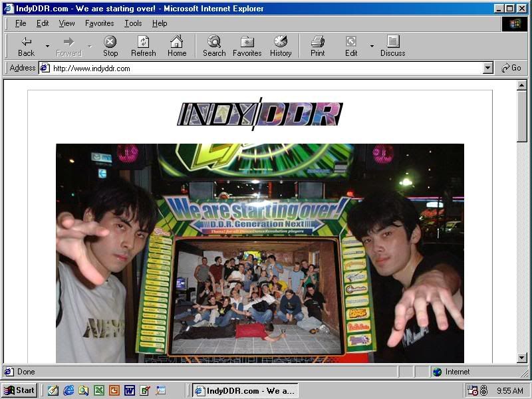Click the last quick launch icon
Image resolution: width=532 pixels, height=399 pixels.
(x=160, y=390)
